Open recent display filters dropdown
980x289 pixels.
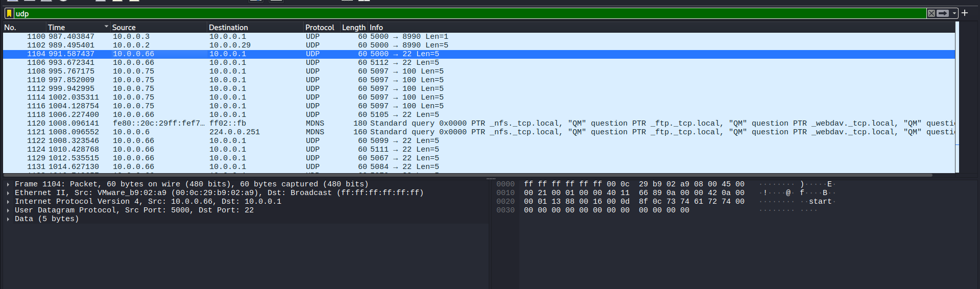[x=954, y=13]
